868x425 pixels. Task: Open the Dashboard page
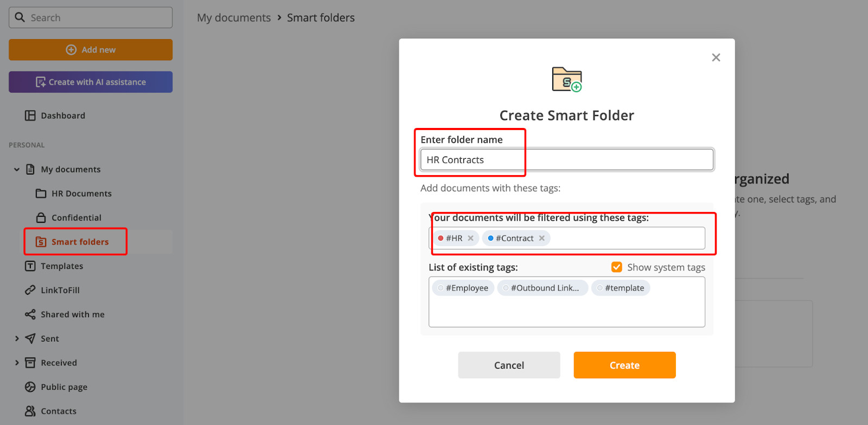63,115
